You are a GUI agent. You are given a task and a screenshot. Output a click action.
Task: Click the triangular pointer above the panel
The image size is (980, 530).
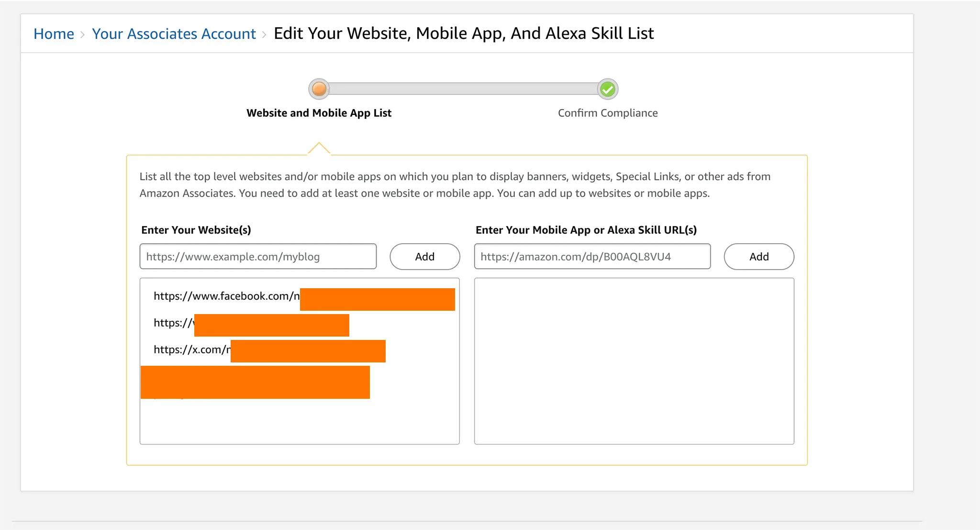point(319,148)
